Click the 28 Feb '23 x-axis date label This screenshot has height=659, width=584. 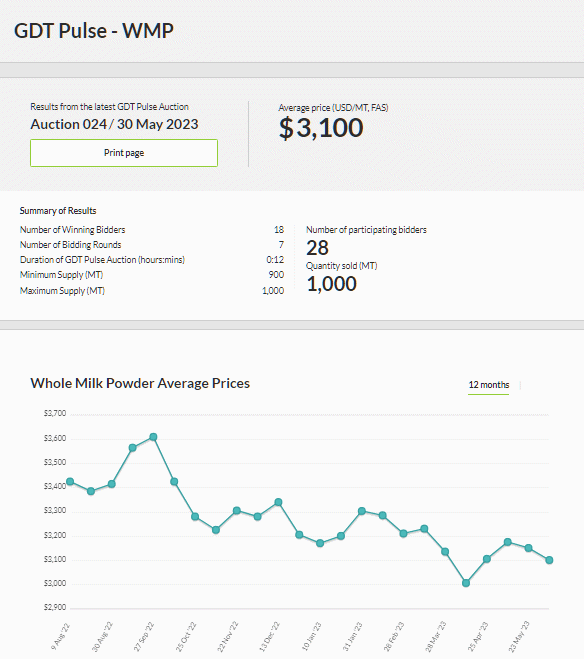pos(394,637)
